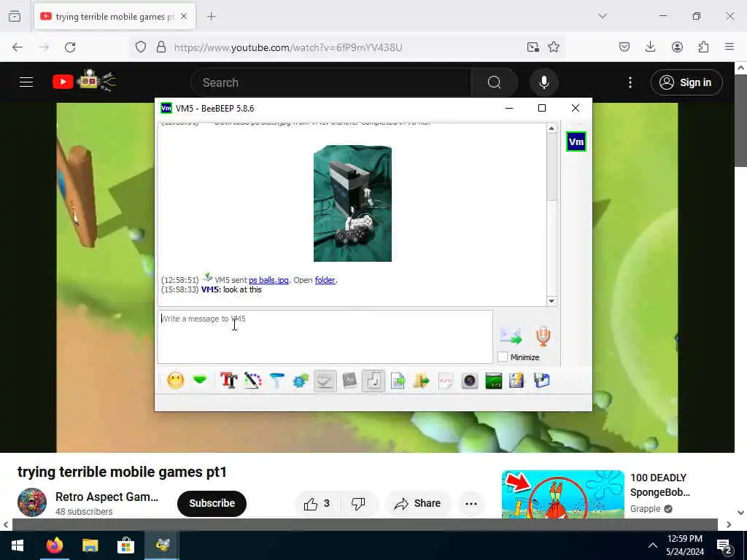Open a new tab with plus button
Screen dimensions: 747x560
pyautogui.click(x=212, y=16)
